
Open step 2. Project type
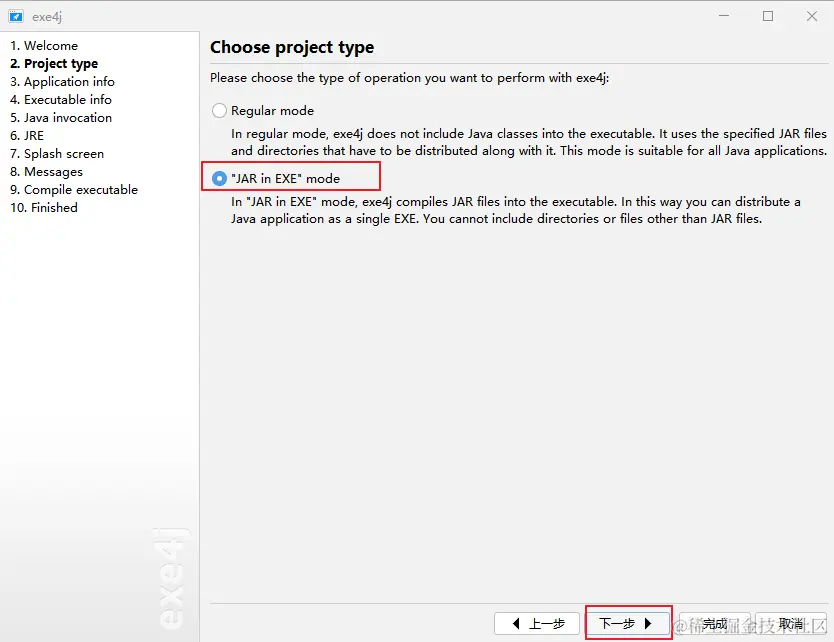[54, 64]
